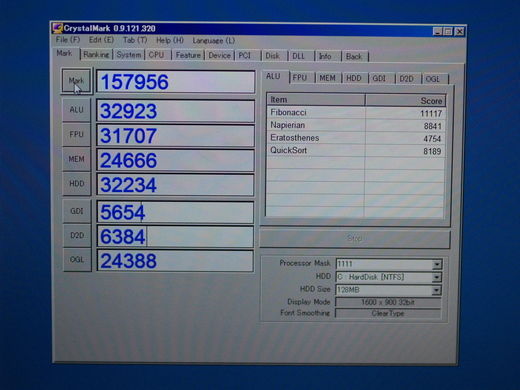Image resolution: width=520 pixels, height=390 pixels.
Task: Maximize the CrystalMark window
Action: pos(448,31)
